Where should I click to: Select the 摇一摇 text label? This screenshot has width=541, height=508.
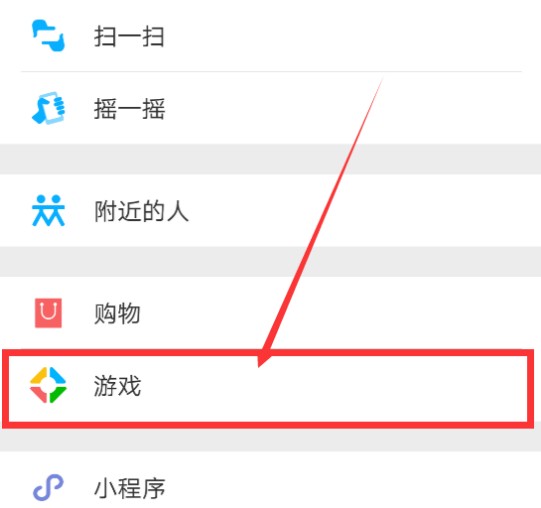pyautogui.click(x=129, y=109)
